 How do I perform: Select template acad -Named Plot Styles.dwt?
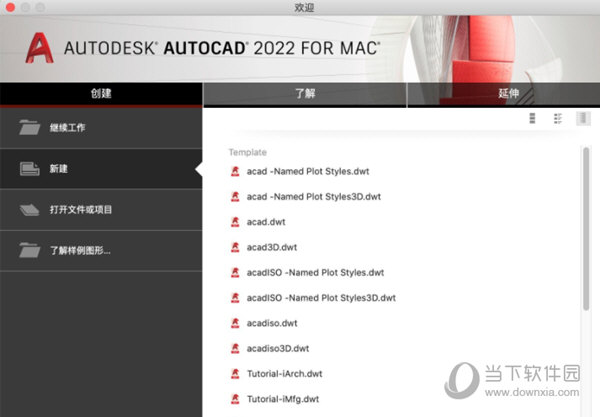(308, 171)
